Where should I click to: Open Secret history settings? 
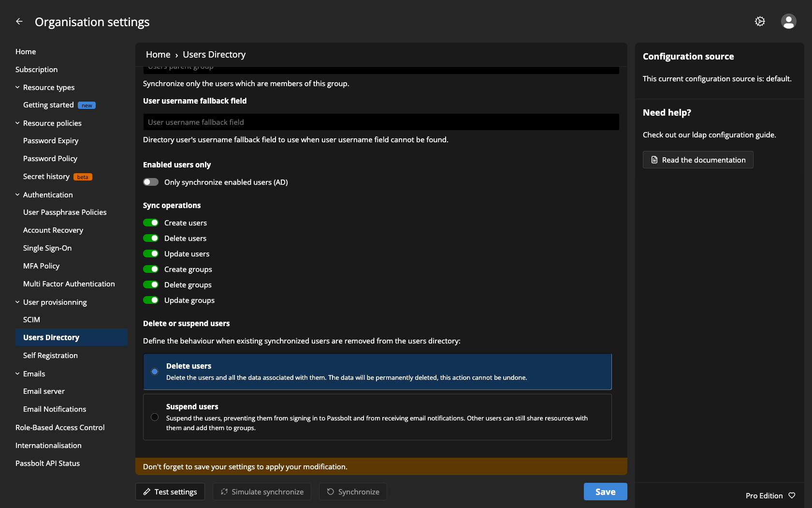[x=46, y=176]
